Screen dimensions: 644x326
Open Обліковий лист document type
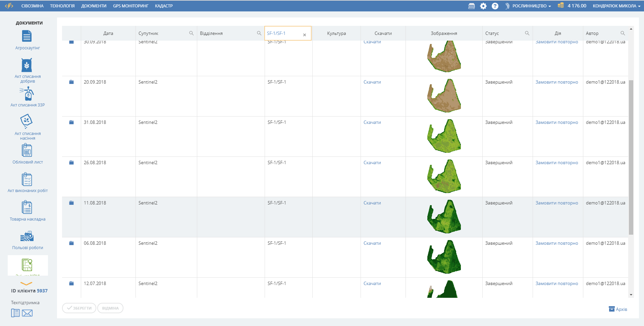click(27, 151)
